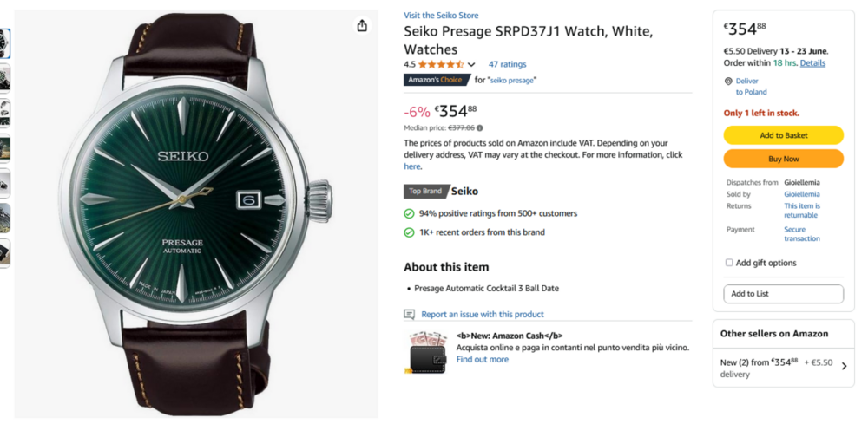Click the main Seiko watch product image
Screen dimensions: 868x424
pos(195,212)
